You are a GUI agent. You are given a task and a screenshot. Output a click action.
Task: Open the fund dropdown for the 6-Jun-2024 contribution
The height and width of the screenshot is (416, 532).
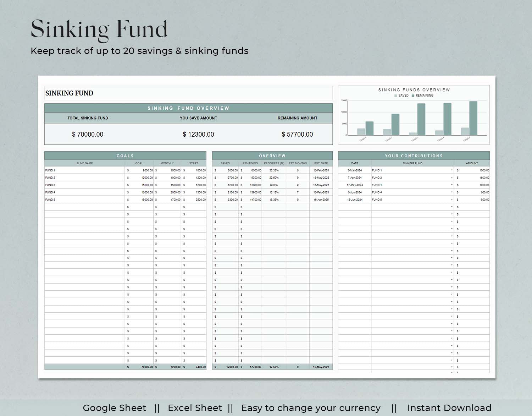(451, 192)
